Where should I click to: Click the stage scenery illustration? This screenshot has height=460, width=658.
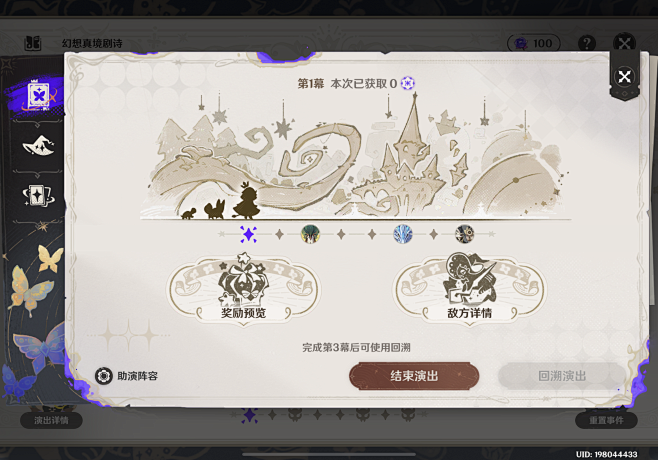[x=355, y=156]
